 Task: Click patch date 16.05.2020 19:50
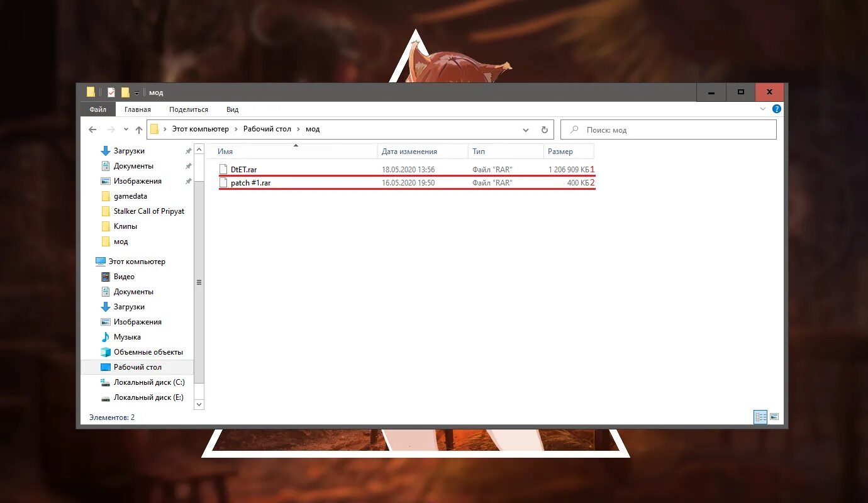coord(408,183)
